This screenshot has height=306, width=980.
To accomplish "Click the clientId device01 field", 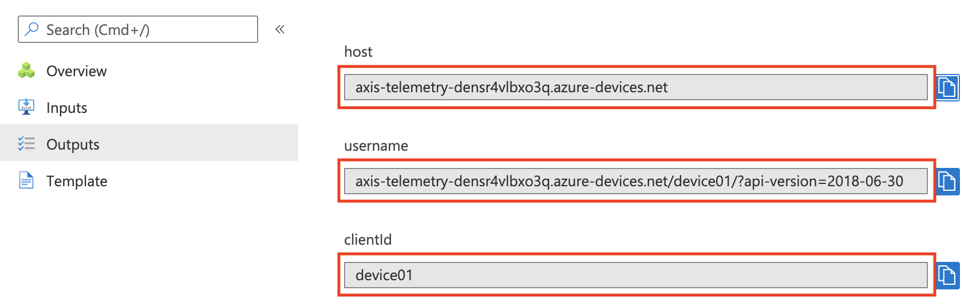I will (x=635, y=275).
